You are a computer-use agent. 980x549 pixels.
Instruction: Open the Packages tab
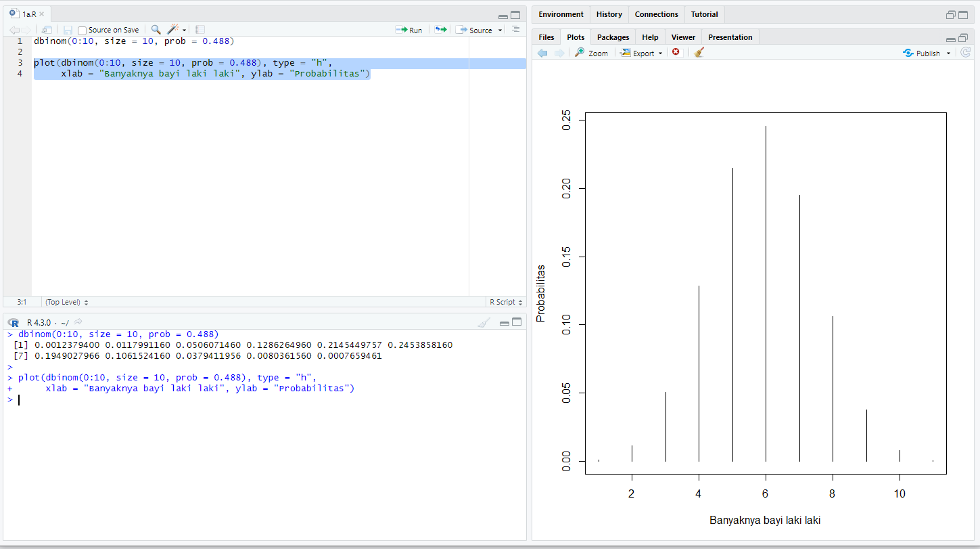pos(613,37)
